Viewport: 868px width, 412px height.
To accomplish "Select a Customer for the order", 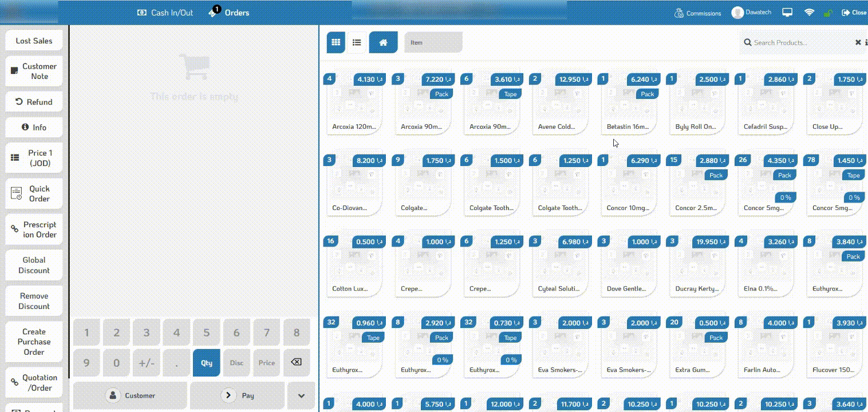I will (131, 395).
